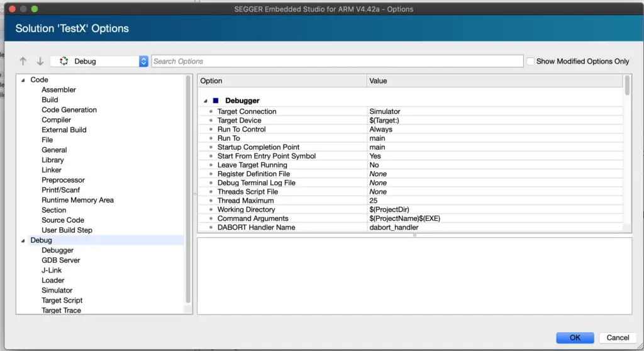Viewport: 644px width, 351px height.
Task: Open Preprocessor options
Action: coord(63,180)
